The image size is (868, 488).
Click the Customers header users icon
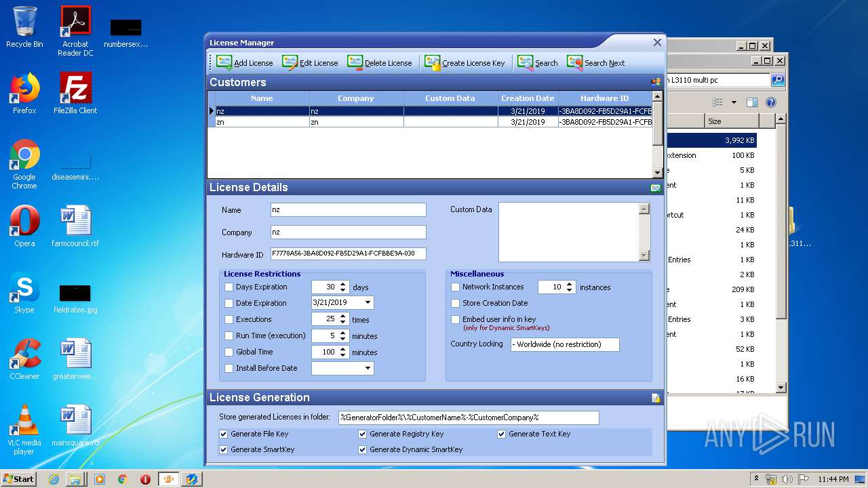pyautogui.click(x=656, y=82)
